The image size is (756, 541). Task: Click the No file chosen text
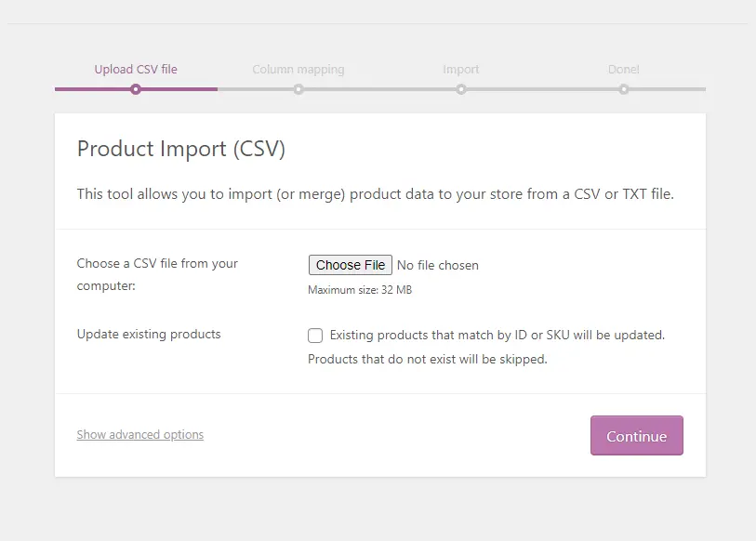tap(437, 265)
